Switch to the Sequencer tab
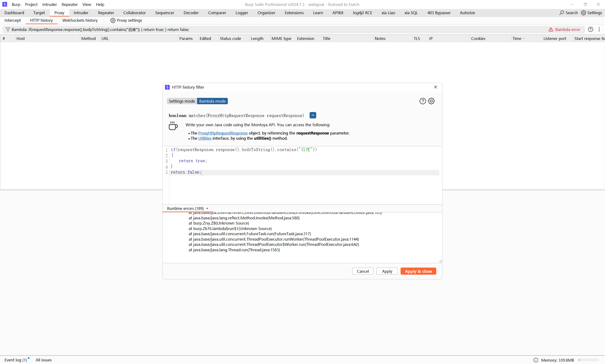Viewport: 605px width, 364px height. pos(164,13)
